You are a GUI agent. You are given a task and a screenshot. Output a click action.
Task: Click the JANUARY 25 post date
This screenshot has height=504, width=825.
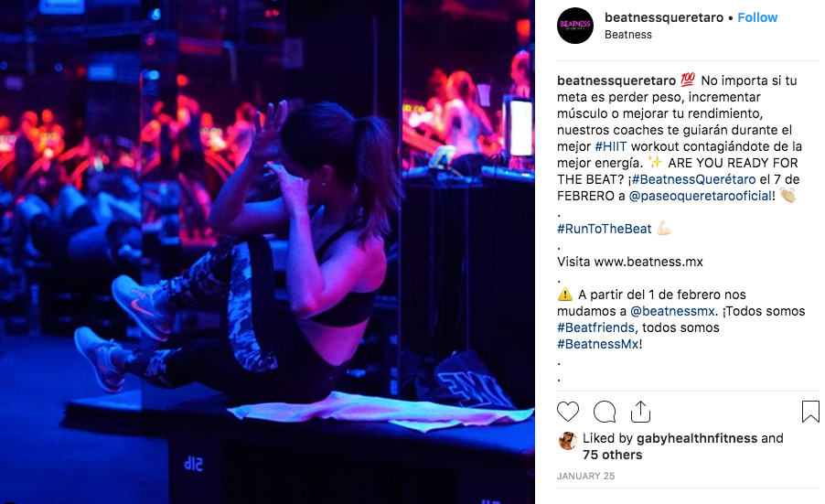pos(585,476)
